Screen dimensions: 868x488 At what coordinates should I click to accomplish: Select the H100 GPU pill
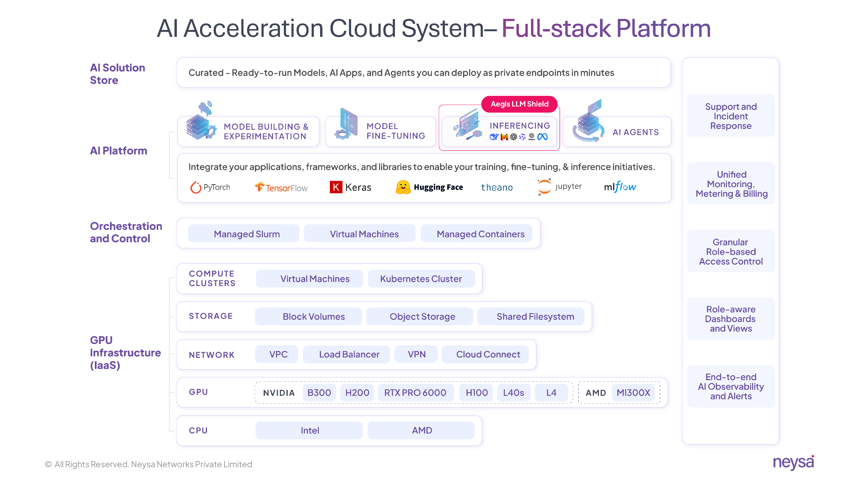pos(477,393)
